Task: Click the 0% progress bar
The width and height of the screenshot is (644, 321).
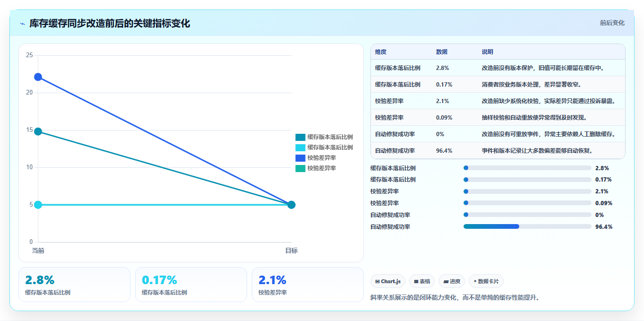Action: click(x=527, y=215)
